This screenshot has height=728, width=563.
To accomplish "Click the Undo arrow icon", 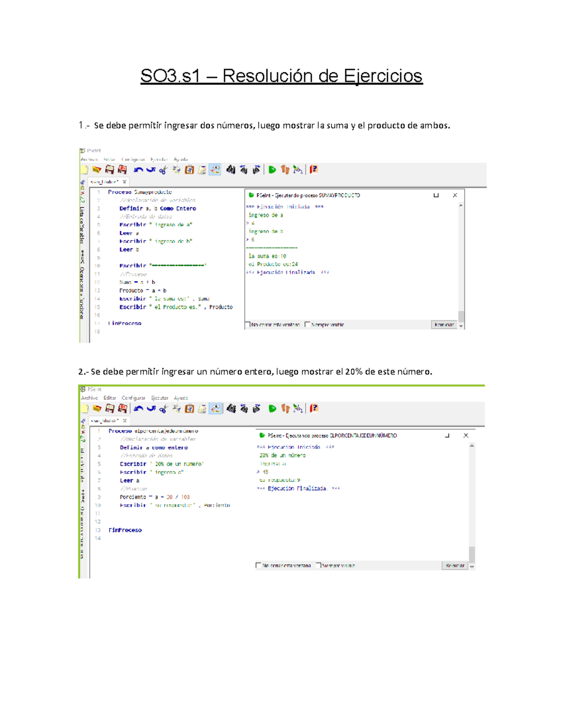I will (x=139, y=170).
